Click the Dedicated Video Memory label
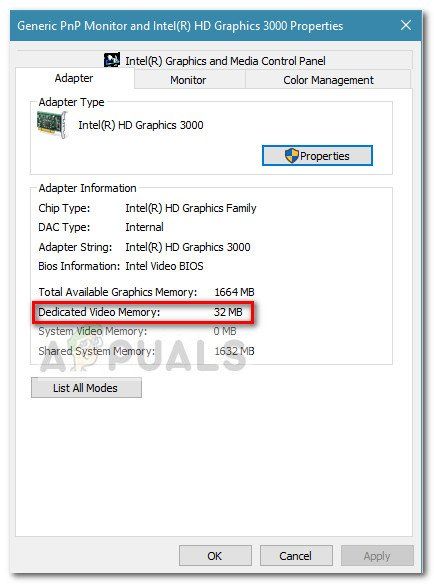This screenshot has width=434, height=584. click(99, 312)
